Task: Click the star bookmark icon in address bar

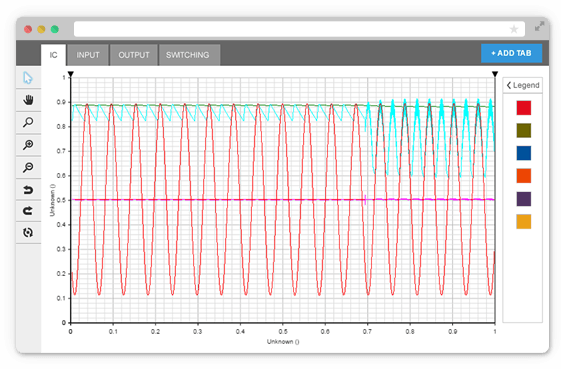Action: point(514,29)
